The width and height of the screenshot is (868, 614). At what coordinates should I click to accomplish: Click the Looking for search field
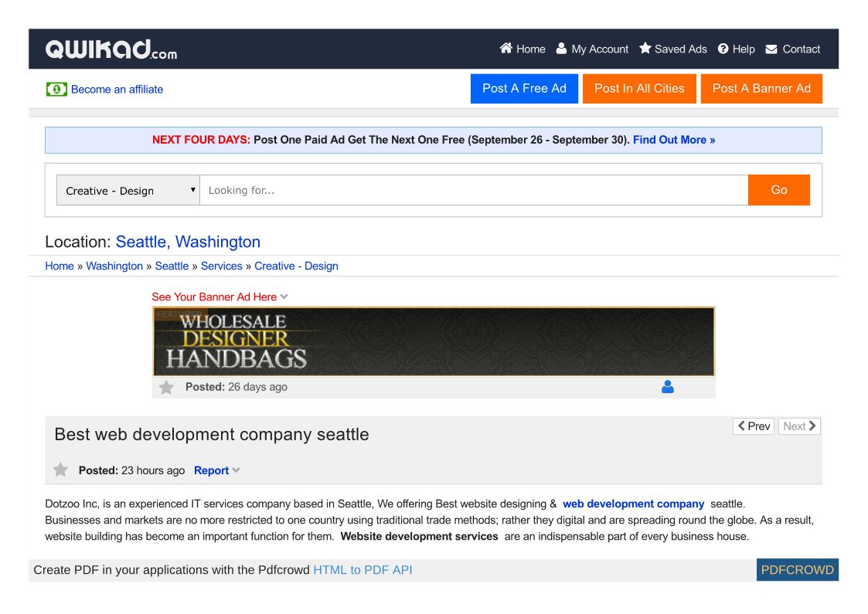click(x=473, y=191)
